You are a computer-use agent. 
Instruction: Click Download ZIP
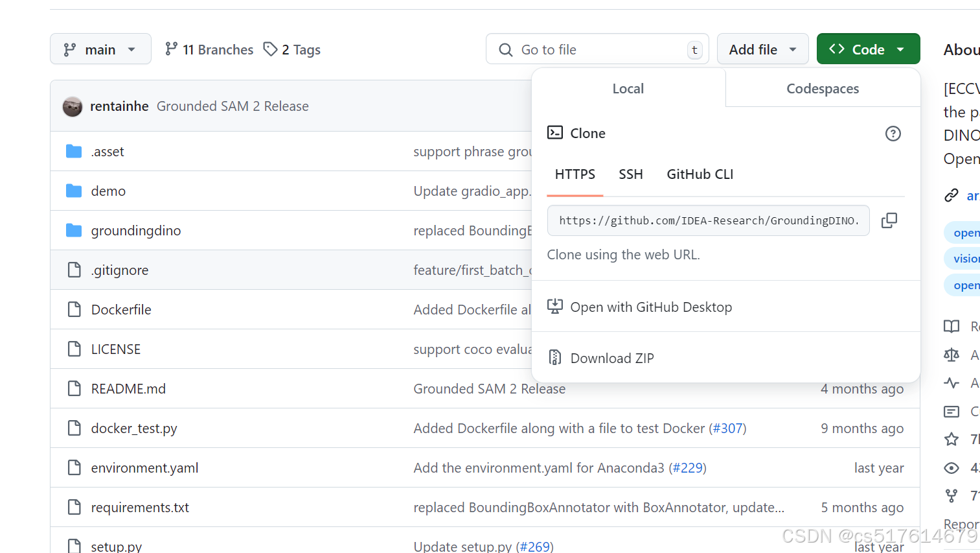coord(611,359)
